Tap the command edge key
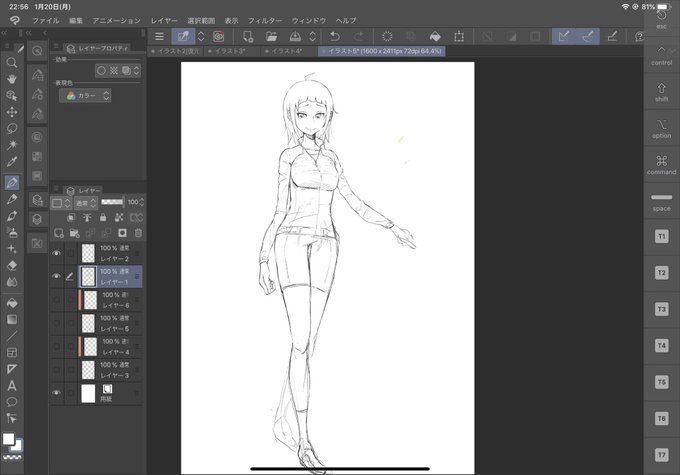The width and height of the screenshot is (680, 475). pyautogui.click(x=661, y=165)
